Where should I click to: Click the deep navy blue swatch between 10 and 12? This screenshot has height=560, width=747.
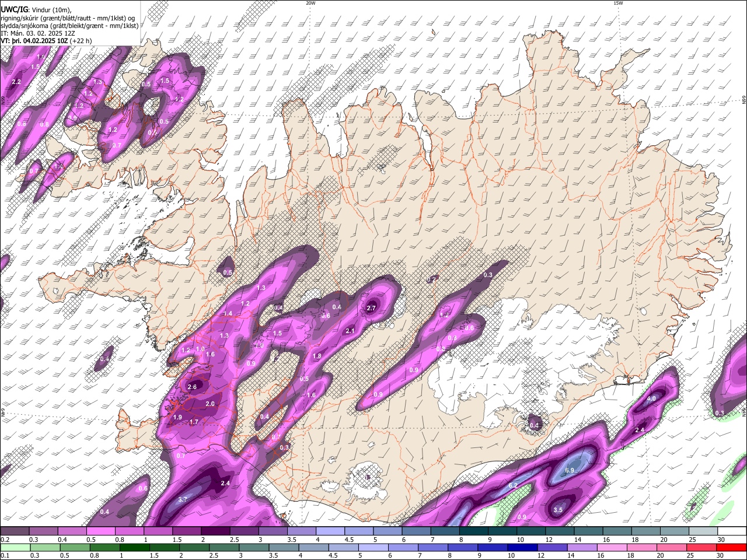[x=522, y=547]
